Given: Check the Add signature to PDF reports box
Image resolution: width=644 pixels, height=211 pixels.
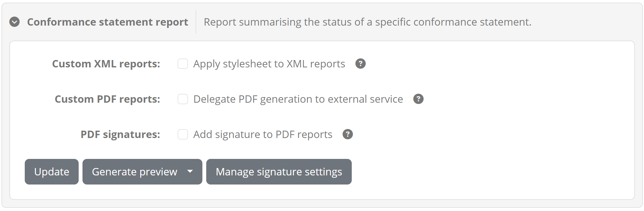Looking at the screenshot, I should point(183,134).
